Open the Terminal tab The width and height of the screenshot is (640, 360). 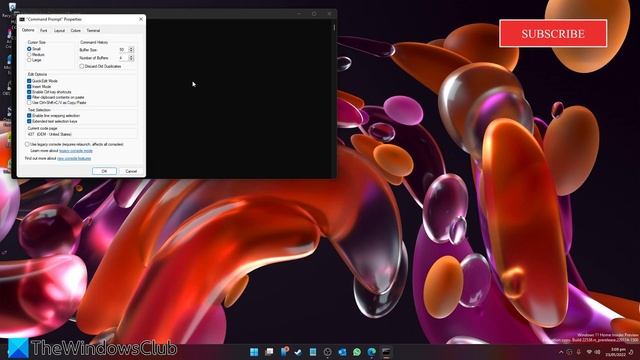[x=93, y=31]
